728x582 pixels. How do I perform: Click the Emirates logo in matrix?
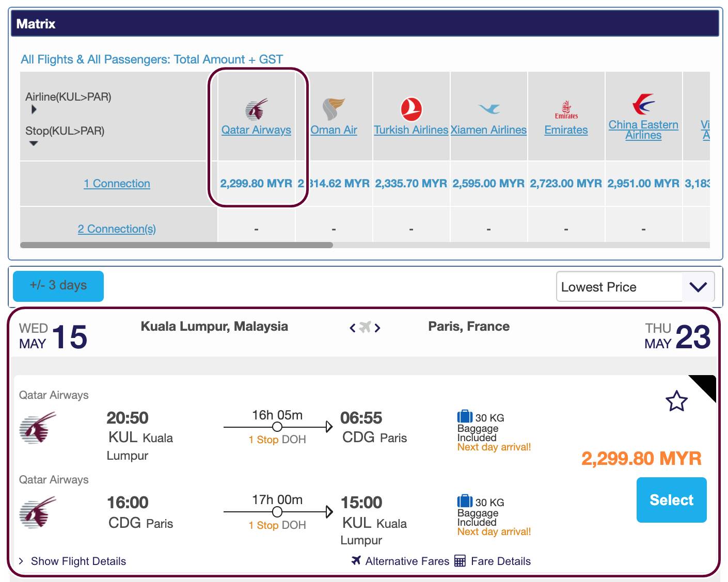[x=566, y=110]
